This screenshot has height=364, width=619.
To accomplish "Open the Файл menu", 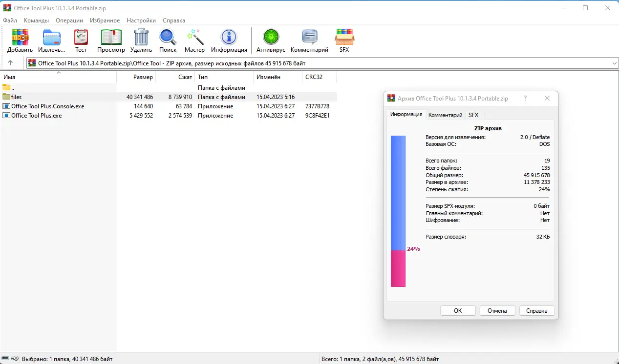I will tap(9, 20).
